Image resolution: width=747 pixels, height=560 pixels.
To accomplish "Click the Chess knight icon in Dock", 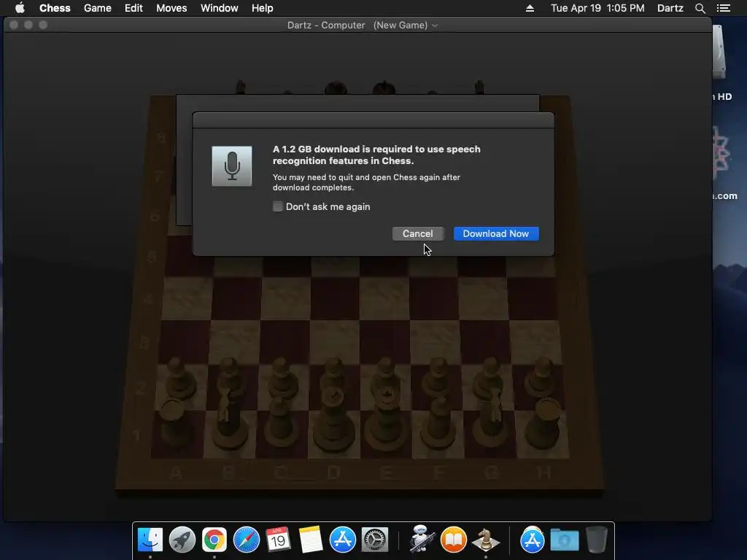I will 485,540.
